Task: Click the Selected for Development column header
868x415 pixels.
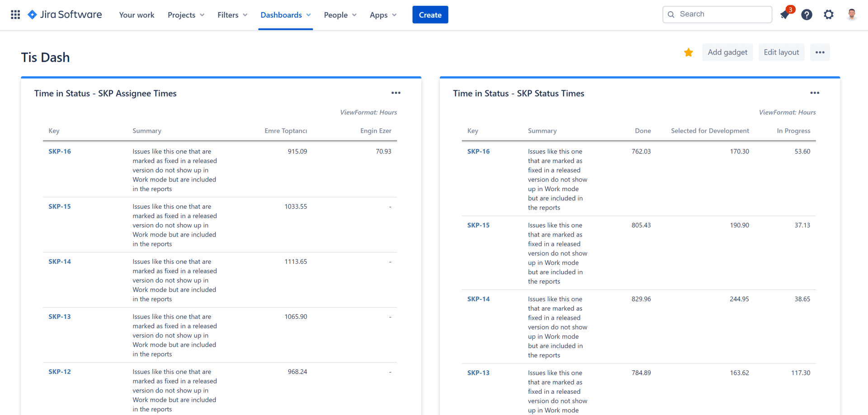Action: tap(710, 131)
